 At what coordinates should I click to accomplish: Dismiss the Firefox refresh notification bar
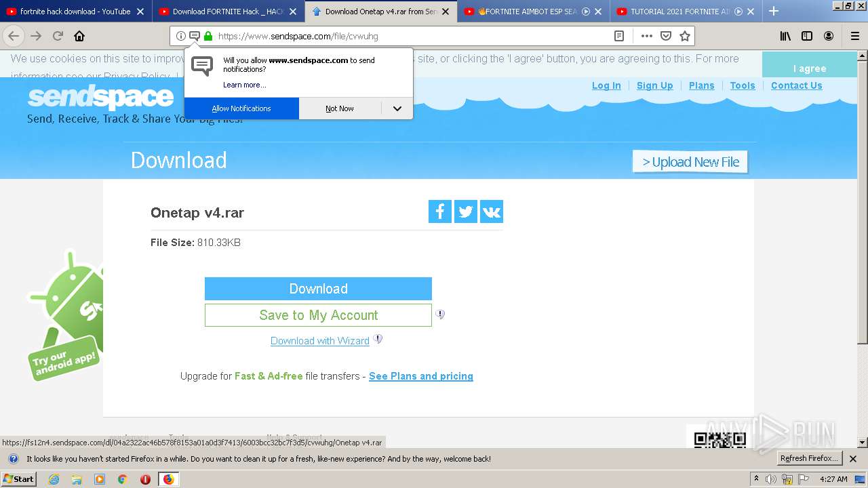point(853,459)
